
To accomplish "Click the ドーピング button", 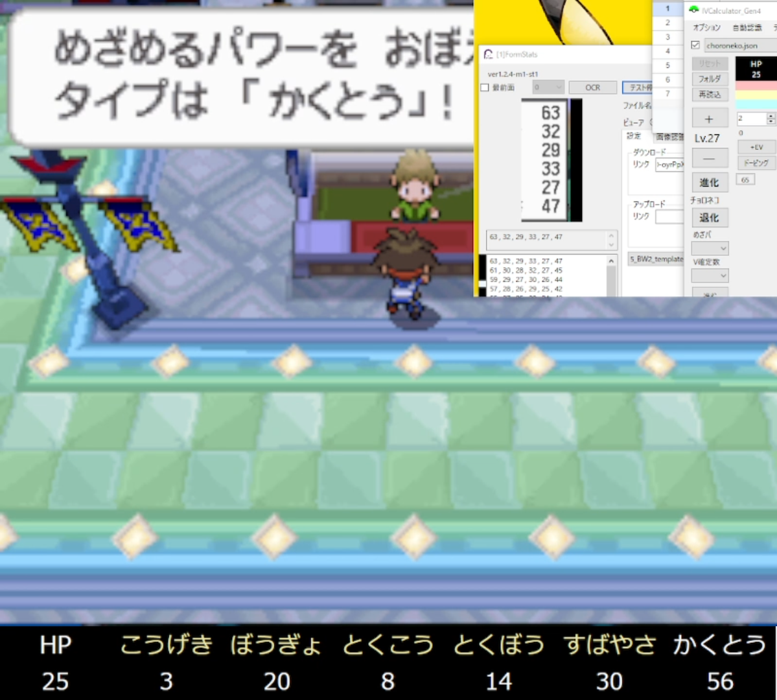I will (756, 163).
